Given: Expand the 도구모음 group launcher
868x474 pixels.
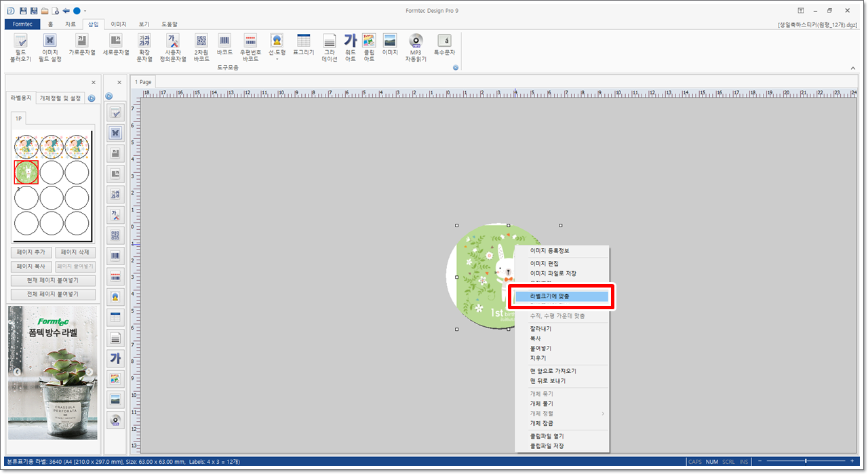Looking at the screenshot, I should click(456, 67).
